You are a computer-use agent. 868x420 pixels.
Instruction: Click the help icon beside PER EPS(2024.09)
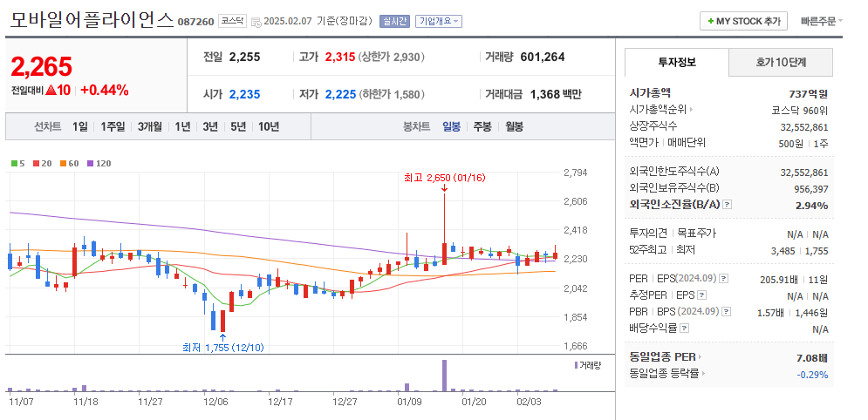pos(723,278)
